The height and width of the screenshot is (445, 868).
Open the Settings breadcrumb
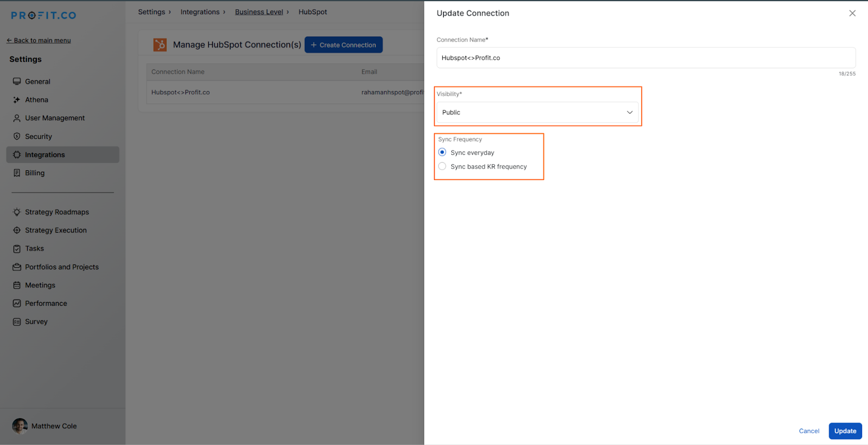point(151,12)
